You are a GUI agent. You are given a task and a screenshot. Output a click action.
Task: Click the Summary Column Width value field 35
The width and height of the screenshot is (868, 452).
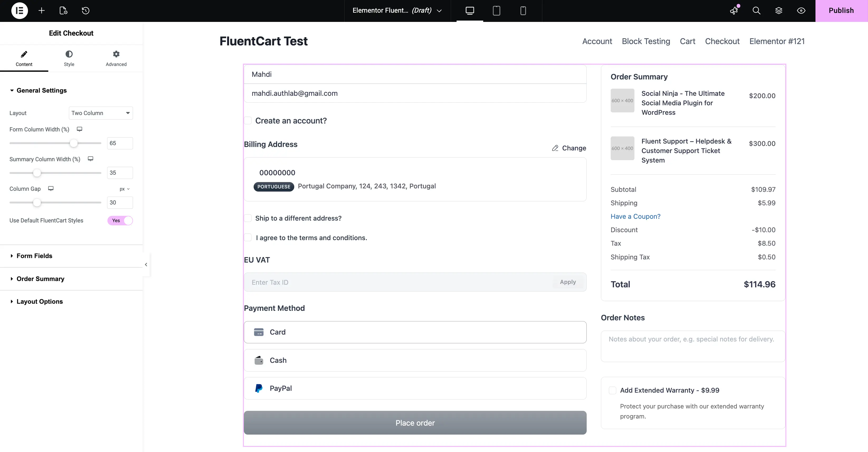pos(120,173)
